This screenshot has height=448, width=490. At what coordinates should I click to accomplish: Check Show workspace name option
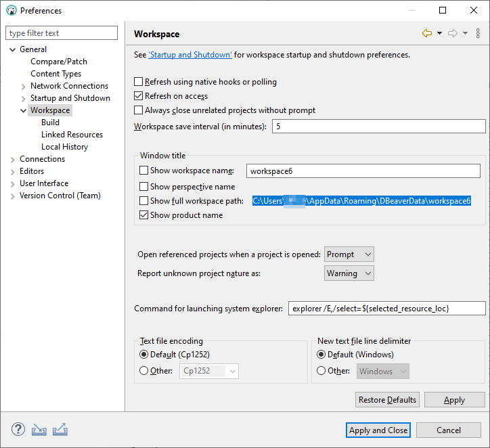[x=143, y=171]
